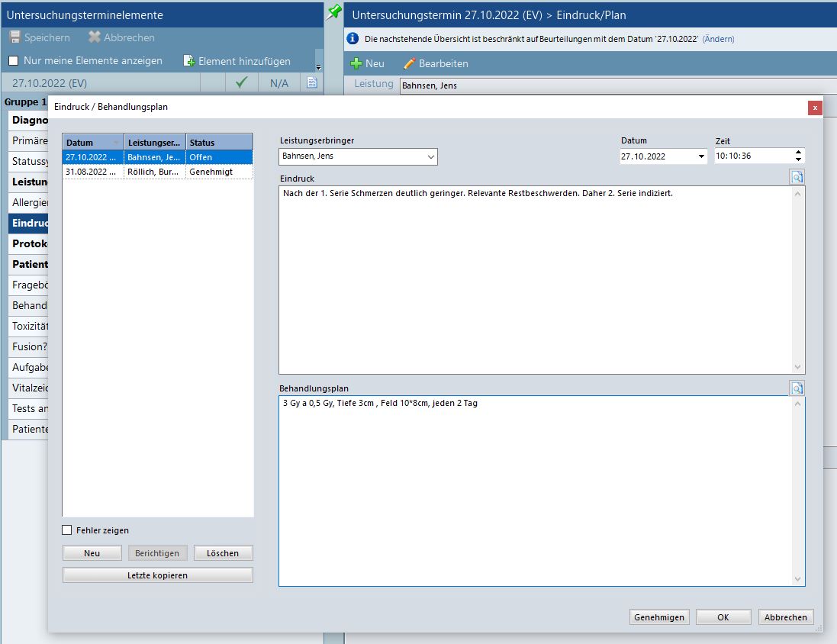Click the Neu green plus icon
This screenshot has width=837, height=644.
click(x=356, y=63)
